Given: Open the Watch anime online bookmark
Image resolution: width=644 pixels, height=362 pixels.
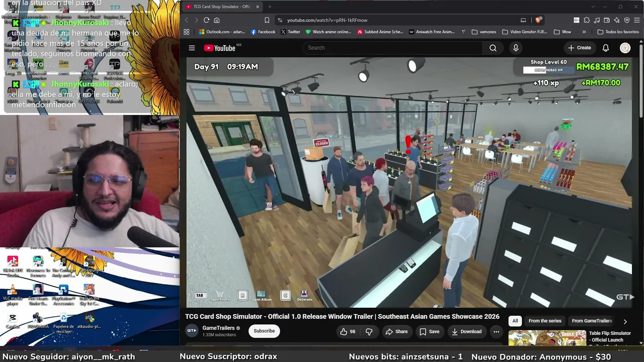Looking at the screenshot, I should pyautogui.click(x=328, y=32).
